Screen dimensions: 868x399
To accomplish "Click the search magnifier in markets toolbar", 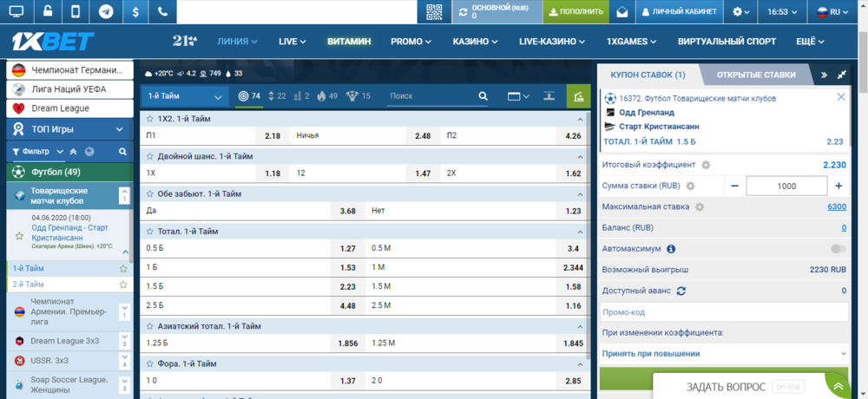I will click(483, 95).
